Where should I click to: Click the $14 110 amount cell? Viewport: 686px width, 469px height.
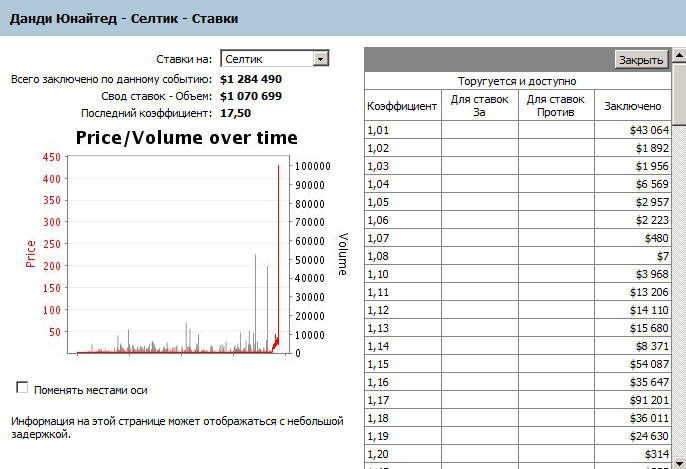(x=633, y=310)
